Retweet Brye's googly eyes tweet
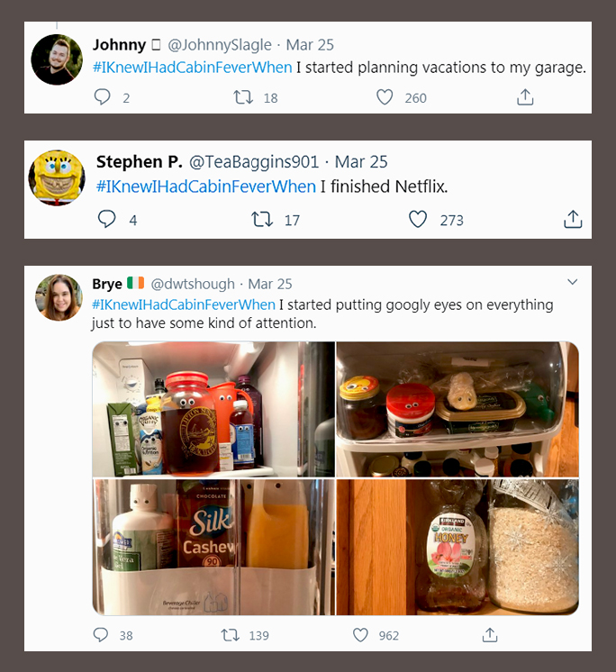The image size is (616, 672). click(231, 635)
